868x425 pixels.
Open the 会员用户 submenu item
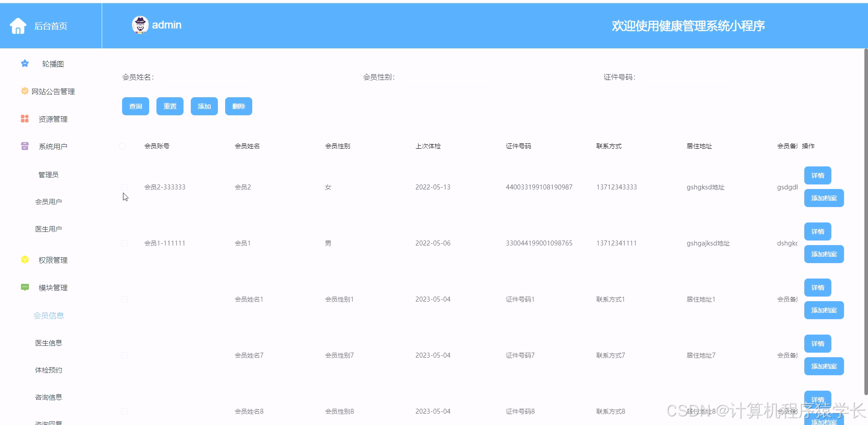pos(48,202)
